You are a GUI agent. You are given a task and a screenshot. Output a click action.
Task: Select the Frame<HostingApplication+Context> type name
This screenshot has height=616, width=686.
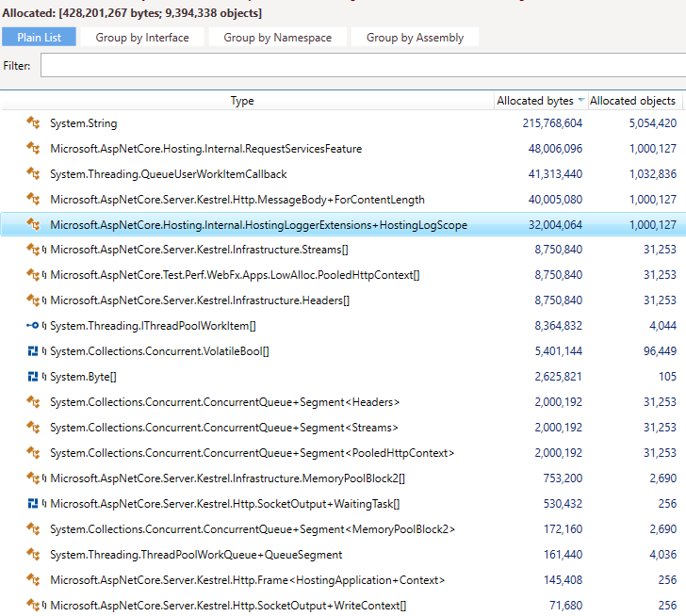click(x=247, y=579)
